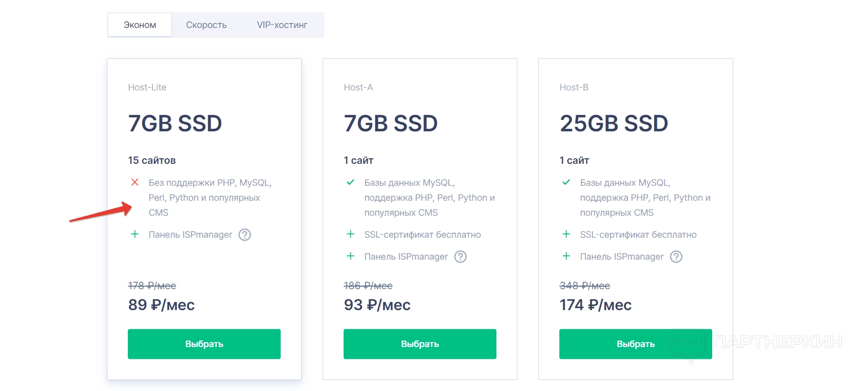Click plus icon beside Host-A ISPmanager panel

tap(351, 256)
